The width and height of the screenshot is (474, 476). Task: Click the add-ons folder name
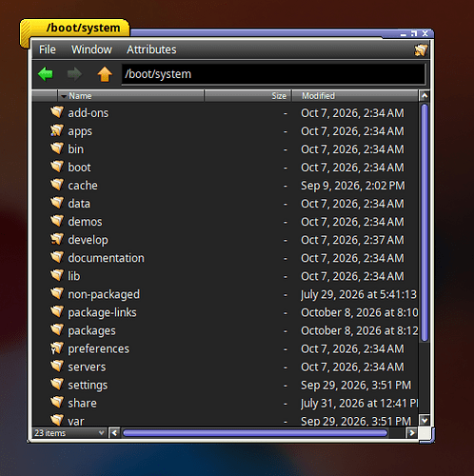point(88,113)
